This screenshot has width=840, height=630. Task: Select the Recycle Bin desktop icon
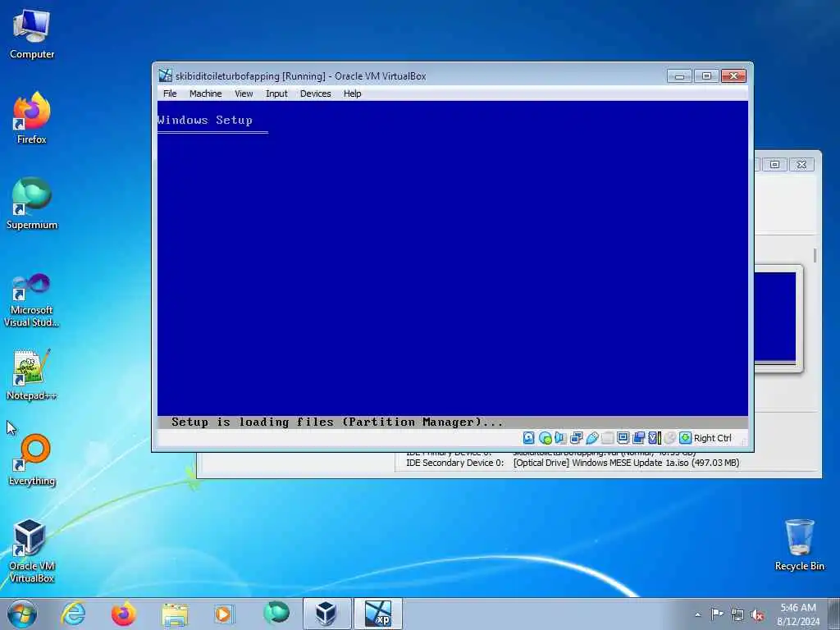coord(799,545)
